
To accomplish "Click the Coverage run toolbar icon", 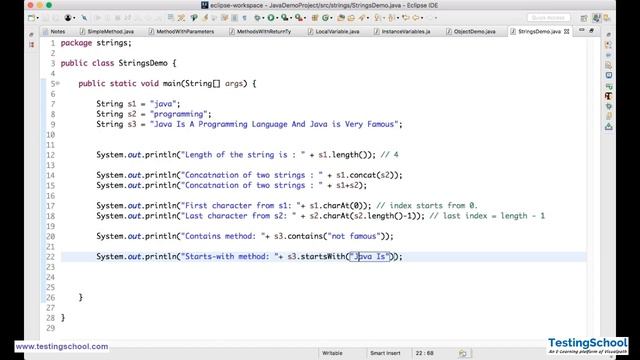I will 284,18.
